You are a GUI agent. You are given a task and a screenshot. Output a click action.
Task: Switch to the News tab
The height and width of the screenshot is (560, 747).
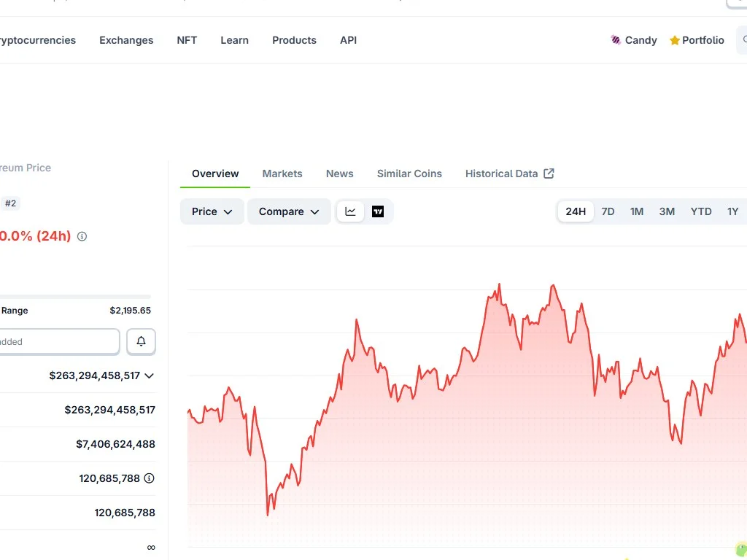pyautogui.click(x=340, y=174)
